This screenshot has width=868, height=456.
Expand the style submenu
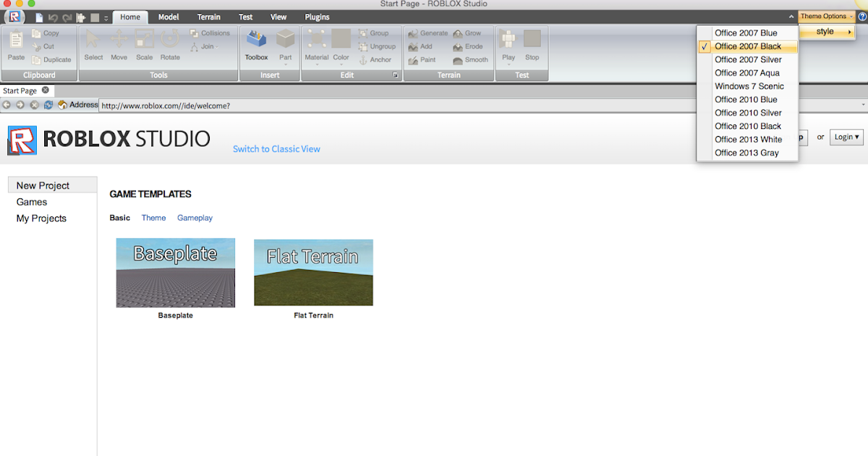(x=827, y=32)
